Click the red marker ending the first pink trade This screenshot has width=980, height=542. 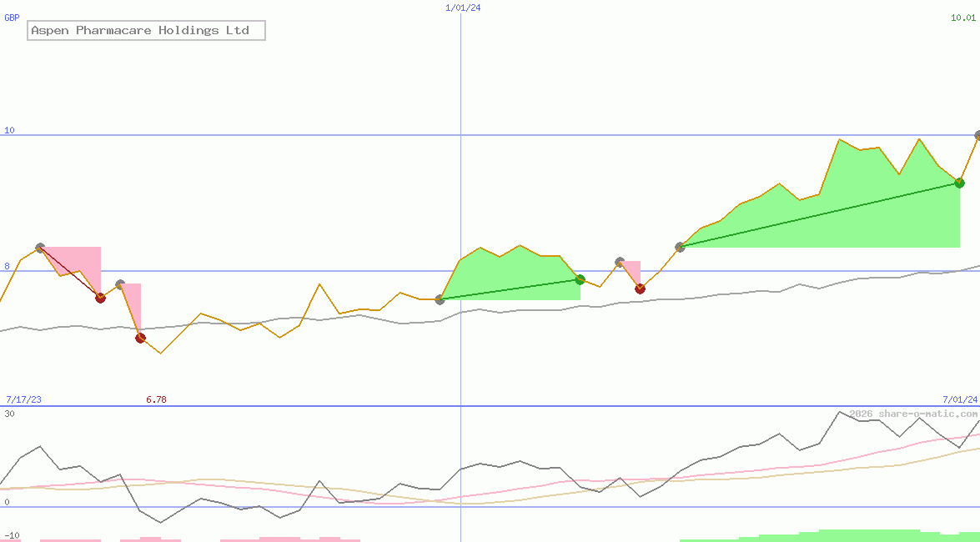[x=101, y=299]
